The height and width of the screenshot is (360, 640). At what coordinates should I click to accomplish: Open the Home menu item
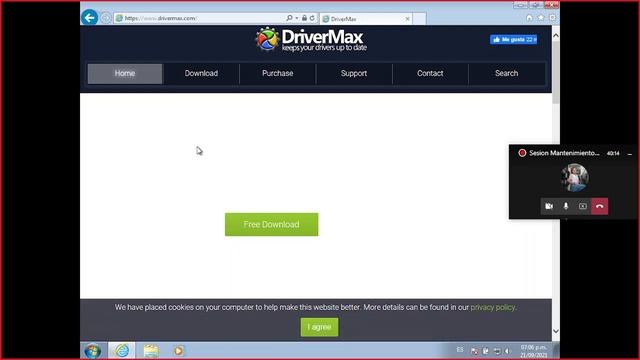[125, 73]
